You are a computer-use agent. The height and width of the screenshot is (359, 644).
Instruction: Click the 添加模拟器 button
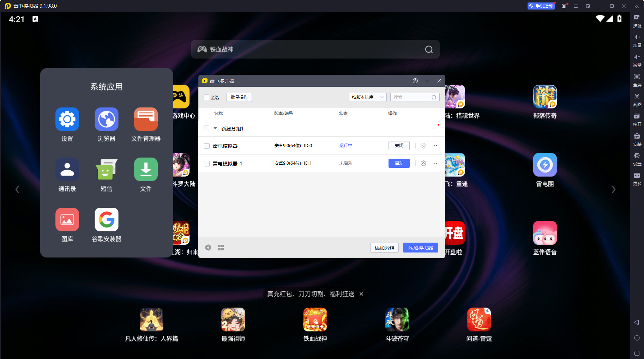(x=421, y=248)
